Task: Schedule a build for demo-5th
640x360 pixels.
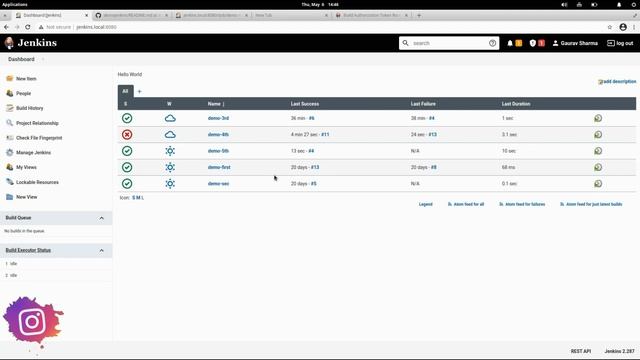Action: tap(598, 151)
